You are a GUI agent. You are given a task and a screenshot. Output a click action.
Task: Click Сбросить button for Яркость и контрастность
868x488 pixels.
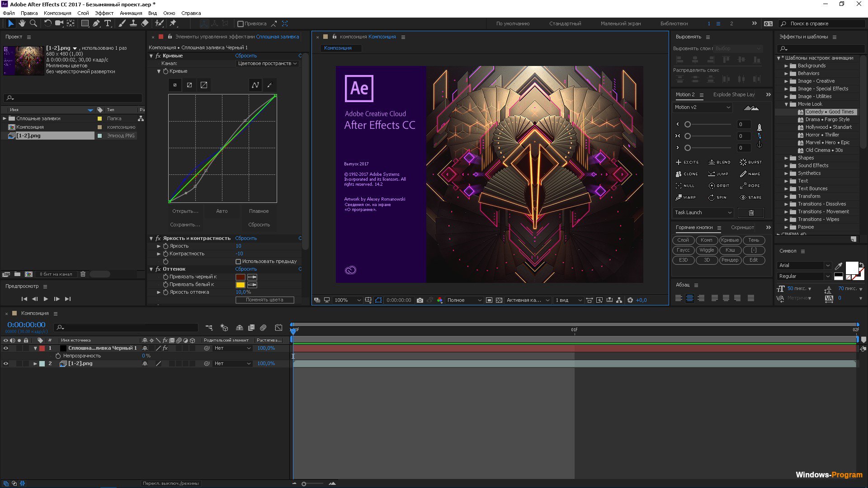point(245,238)
